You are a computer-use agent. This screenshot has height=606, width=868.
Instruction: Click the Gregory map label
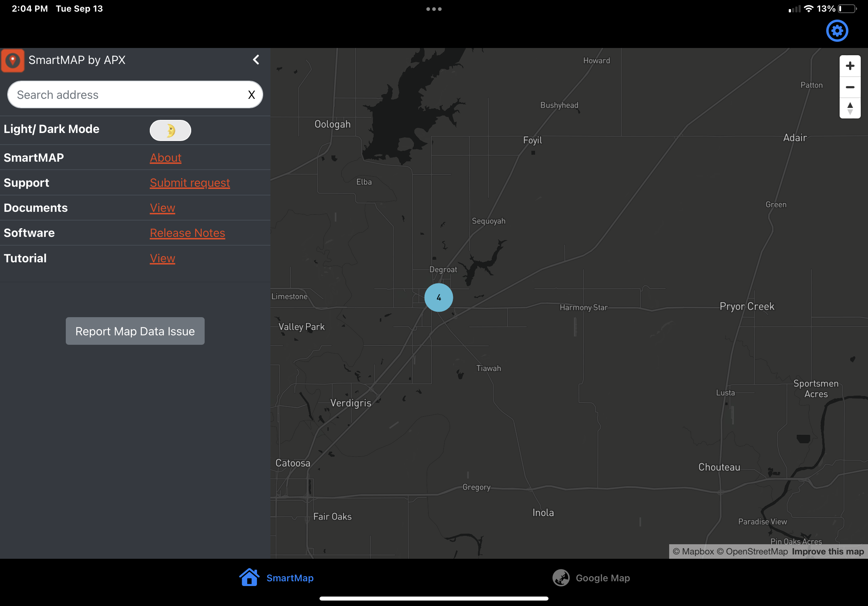[476, 487]
